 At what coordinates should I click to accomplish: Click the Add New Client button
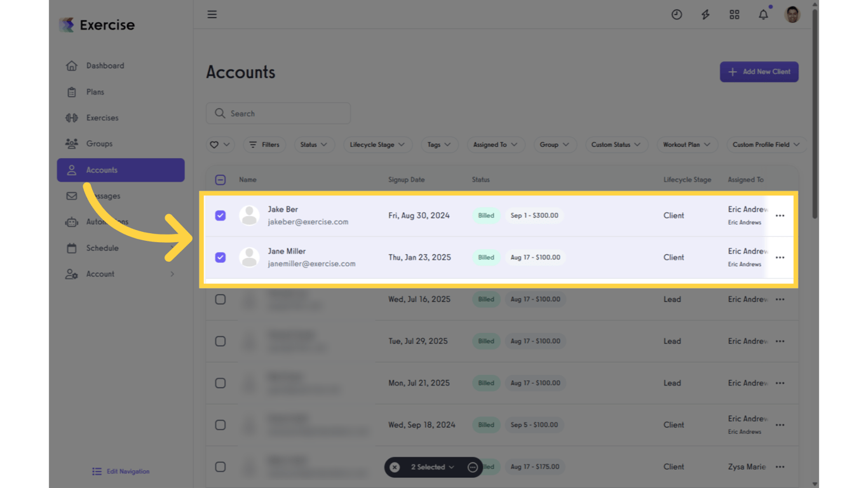759,72
